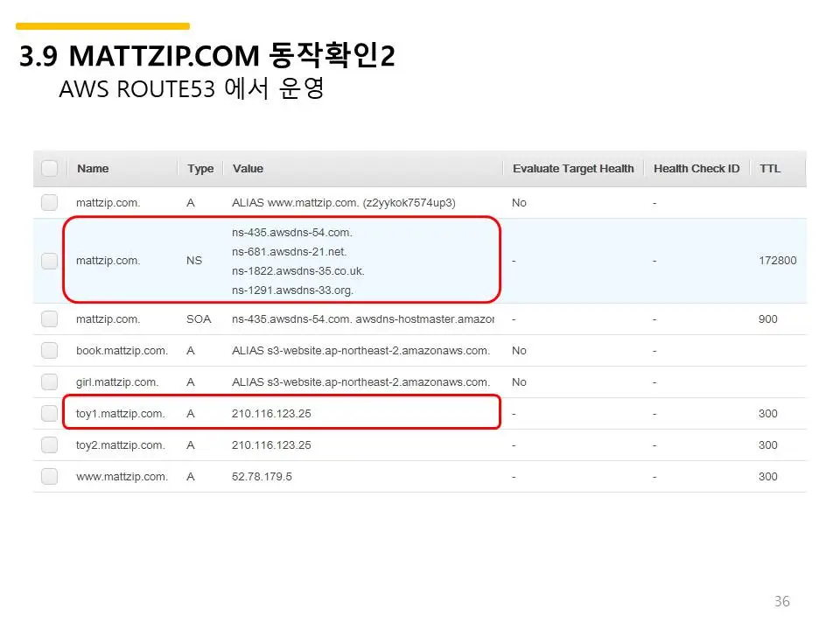Click the girl.mattzip.com. name cell

pyautogui.click(x=116, y=382)
